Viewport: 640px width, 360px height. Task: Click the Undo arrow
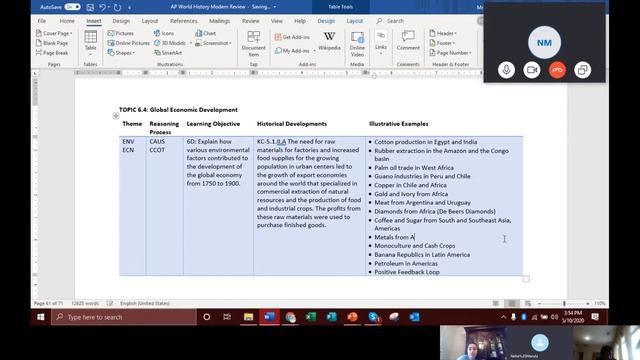[103, 7]
